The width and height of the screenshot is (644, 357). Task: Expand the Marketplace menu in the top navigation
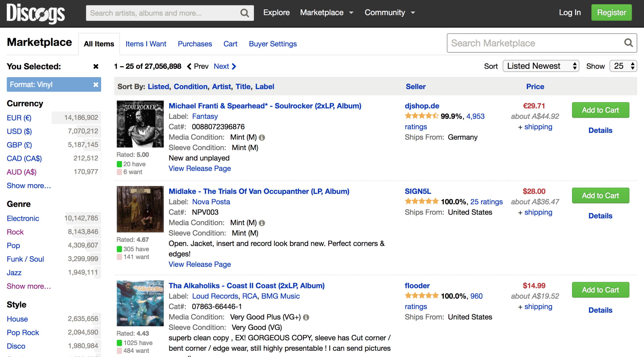pos(326,12)
